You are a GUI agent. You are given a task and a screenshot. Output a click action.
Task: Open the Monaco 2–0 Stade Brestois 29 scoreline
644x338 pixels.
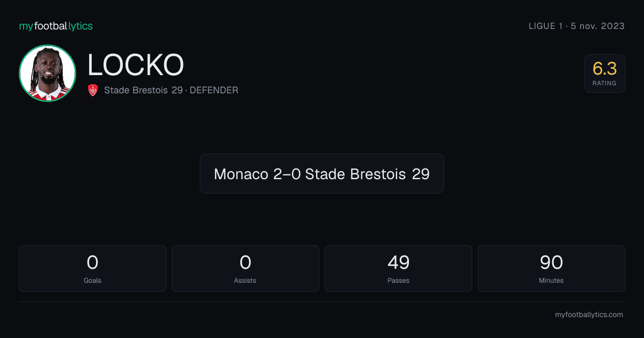(x=322, y=174)
